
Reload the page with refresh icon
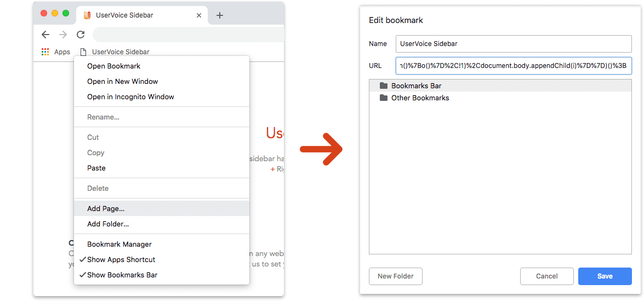[81, 35]
